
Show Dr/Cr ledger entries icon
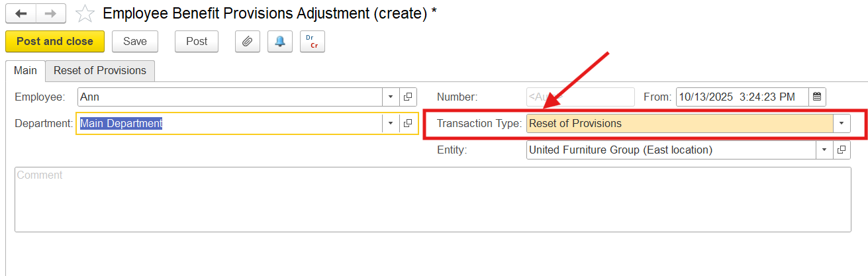(313, 41)
